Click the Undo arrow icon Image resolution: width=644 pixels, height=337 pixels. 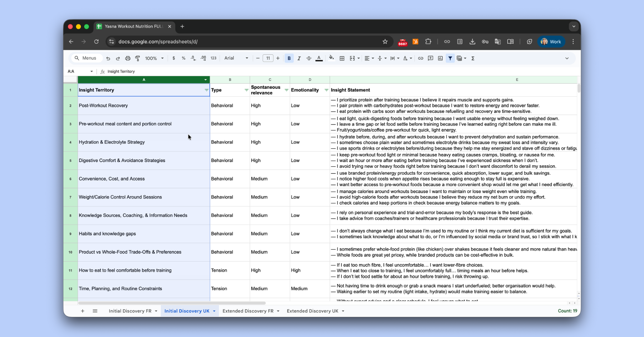[108, 58]
